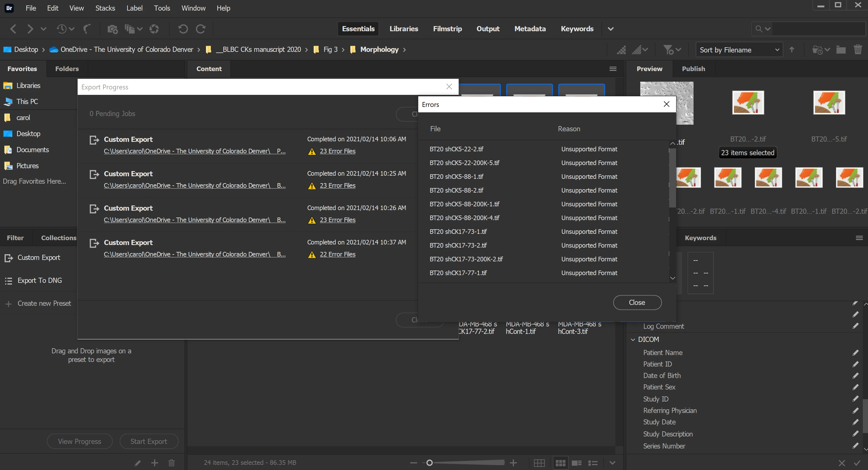This screenshot has width=868, height=470.
Task: Click the Get Photos from Camera icon
Action: click(x=112, y=29)
